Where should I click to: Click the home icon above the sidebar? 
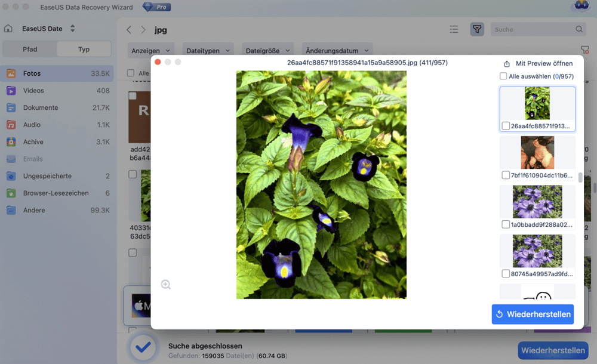tap(8, 28)
